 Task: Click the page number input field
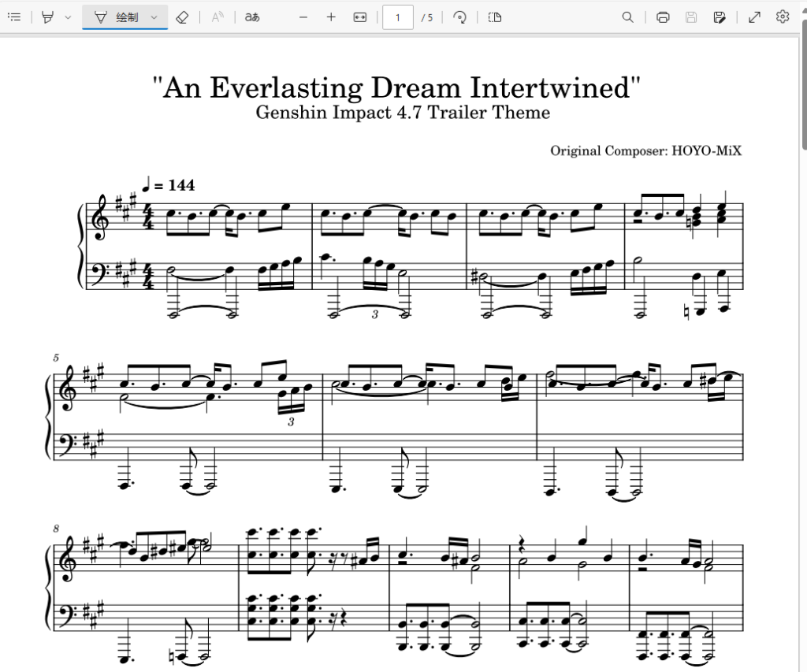[x=397, y=17]
